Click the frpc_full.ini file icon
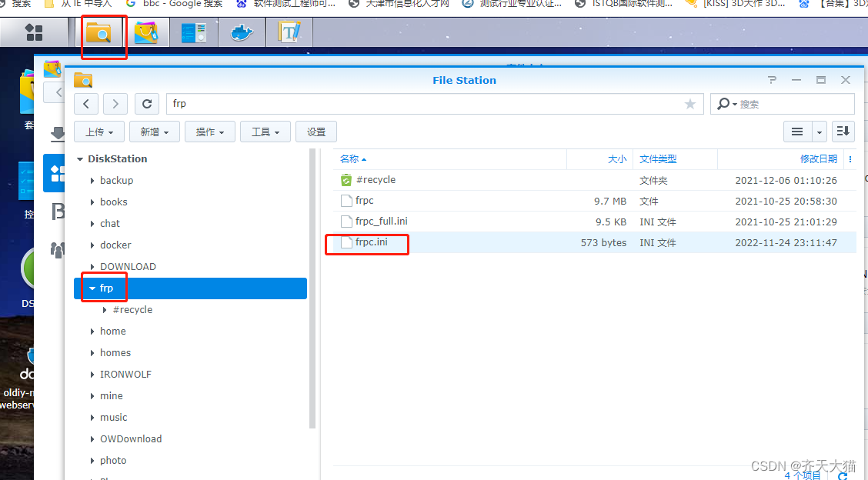The height and width of the screenshot is (480, 868). (346, 222)
